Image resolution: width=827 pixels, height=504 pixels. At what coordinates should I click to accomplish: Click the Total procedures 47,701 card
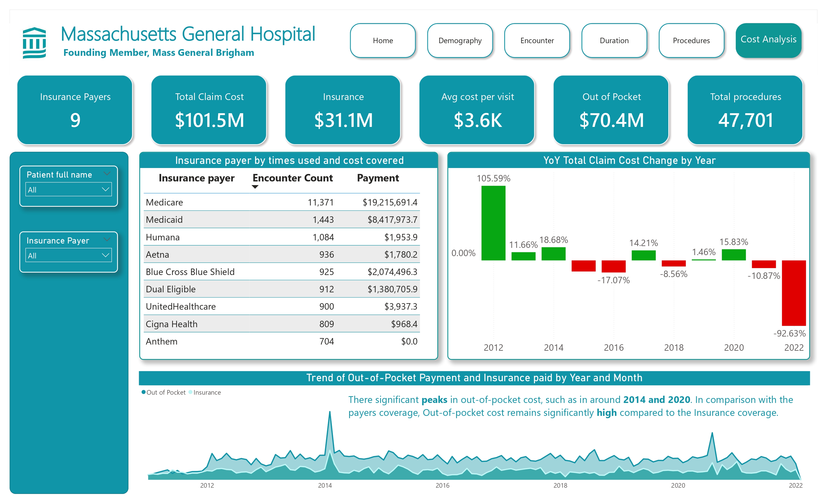point(745,110)
